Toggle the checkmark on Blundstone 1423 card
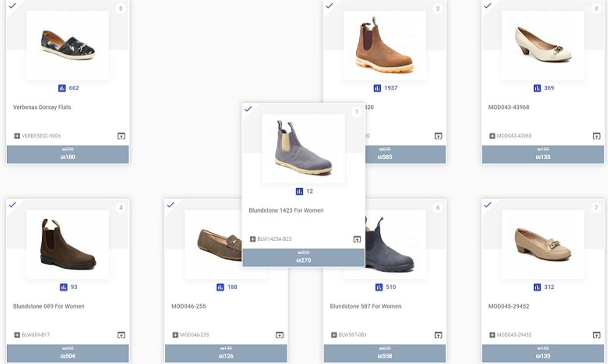This screenshot has width=608, height=364. [248, 109]
